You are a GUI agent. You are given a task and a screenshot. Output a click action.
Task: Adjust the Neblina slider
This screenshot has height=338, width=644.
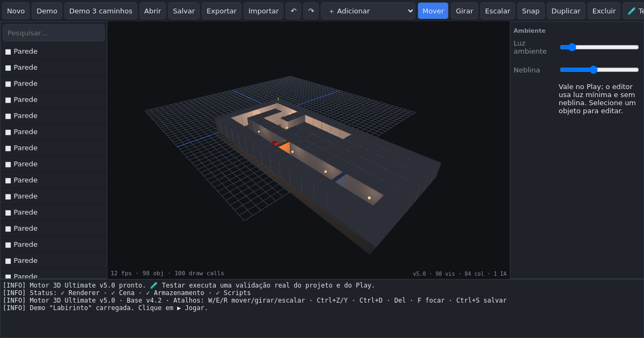(599, 70)
